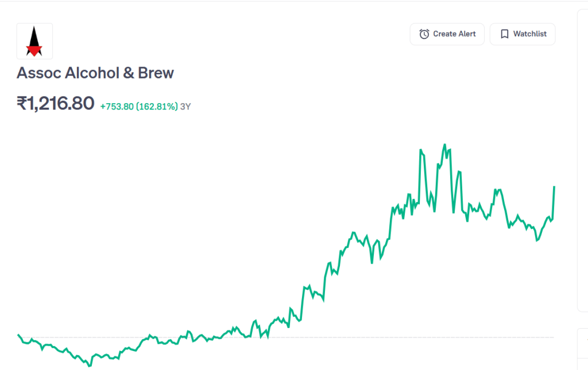Click the lowest point on the price chart
Image resolution: width=588 pixels, height=370 pixels.
[x=89, y=365]
